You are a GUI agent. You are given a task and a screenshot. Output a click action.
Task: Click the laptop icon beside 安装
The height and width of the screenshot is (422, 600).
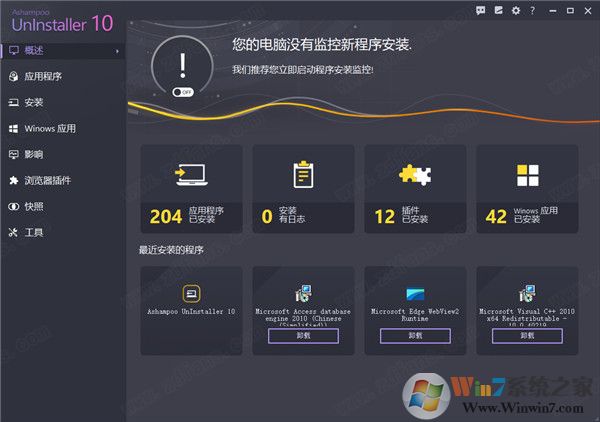coord(14,103)
